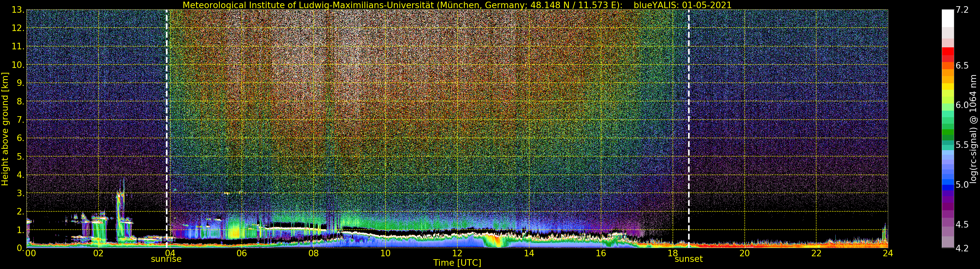Click the colorbar value '4.5'
The height and width of the screenshot is (269, 980).
pos(962,224)
